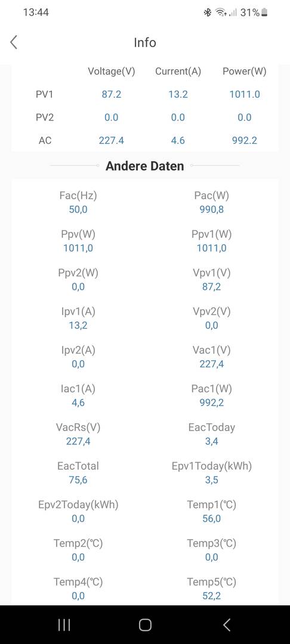Select the Fac(Hz) value 50,0
This screenshot has height=644, width=290.
78,209
